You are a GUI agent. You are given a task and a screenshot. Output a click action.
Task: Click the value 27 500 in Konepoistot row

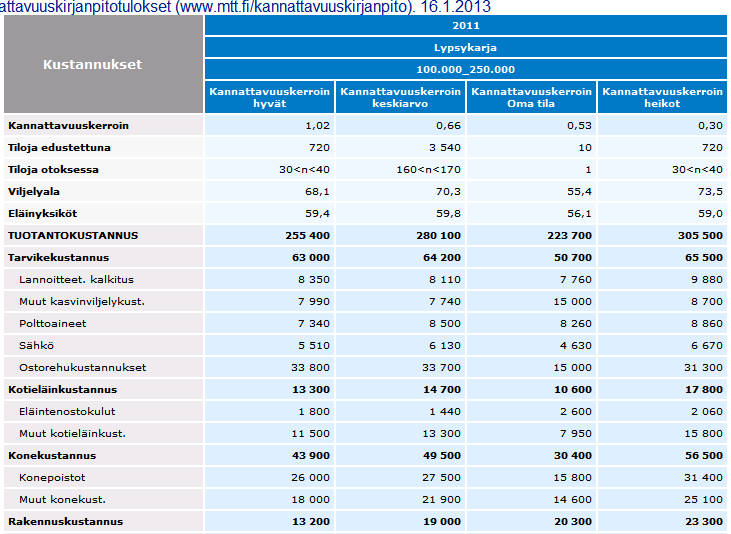pyautogui.click(x=442, y=478)
